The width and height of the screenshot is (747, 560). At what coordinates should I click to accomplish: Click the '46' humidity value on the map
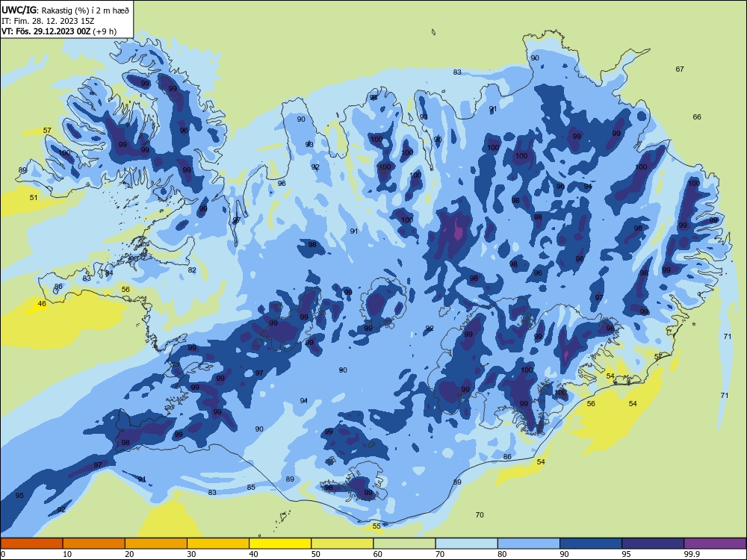tap(42, 303)
